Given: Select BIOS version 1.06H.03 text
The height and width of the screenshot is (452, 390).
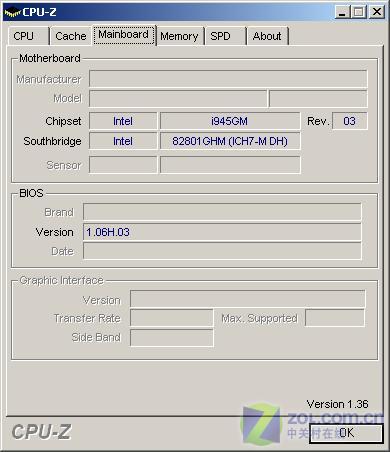Looking at the screenshot, I should 108,232.
